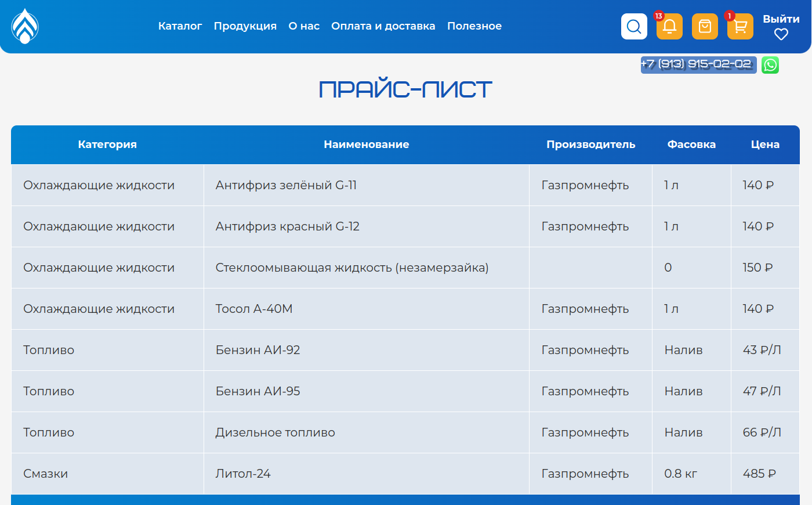
Task: Call phone number +7 (913) 915-02-02
Action: coord(698,64)
